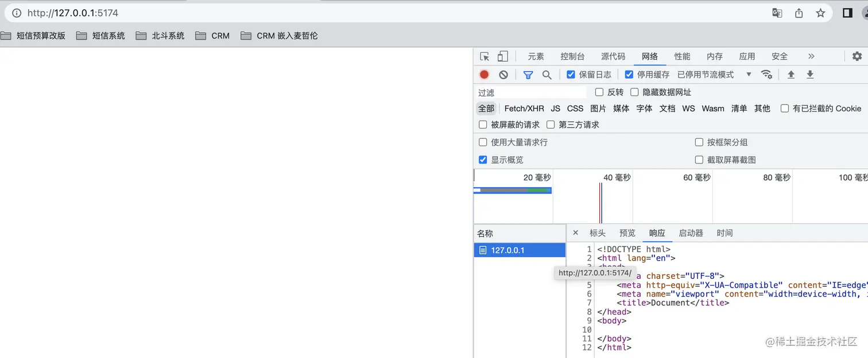
Task: Click the translate page icon in address bar
Action: click(x=777, y=13)
